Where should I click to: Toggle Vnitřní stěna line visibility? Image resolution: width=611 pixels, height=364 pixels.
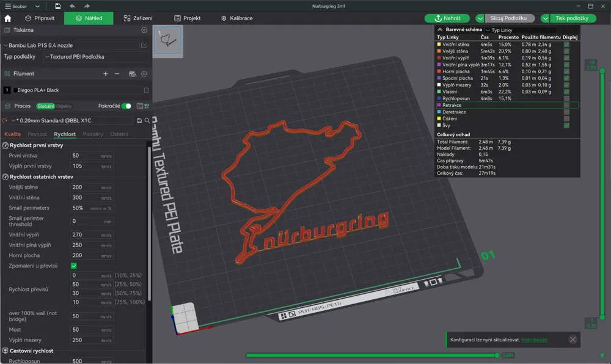pyautogui.click(x=566, y=45)
